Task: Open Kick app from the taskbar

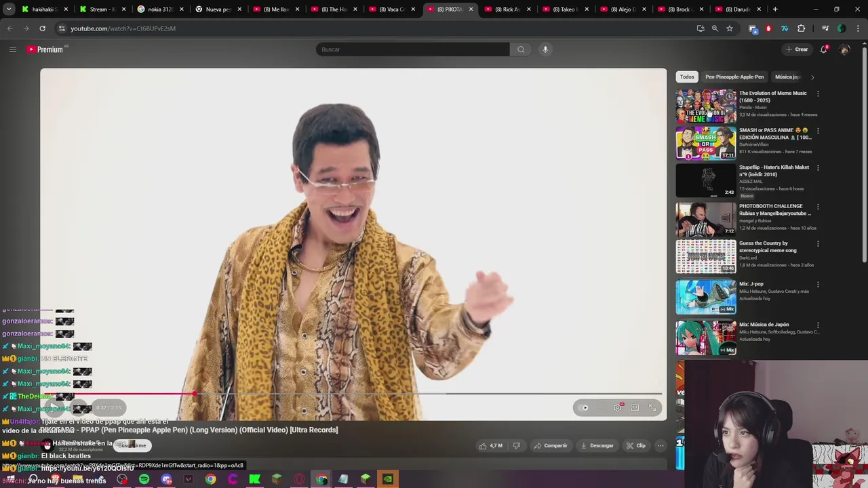Action: pos(254,479)
